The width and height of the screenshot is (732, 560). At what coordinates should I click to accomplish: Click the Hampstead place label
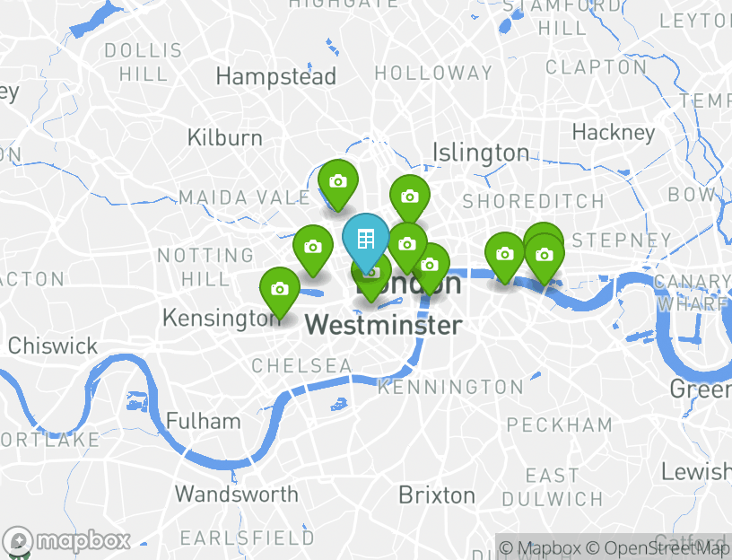pyautogui.click(x=276, y=76)
